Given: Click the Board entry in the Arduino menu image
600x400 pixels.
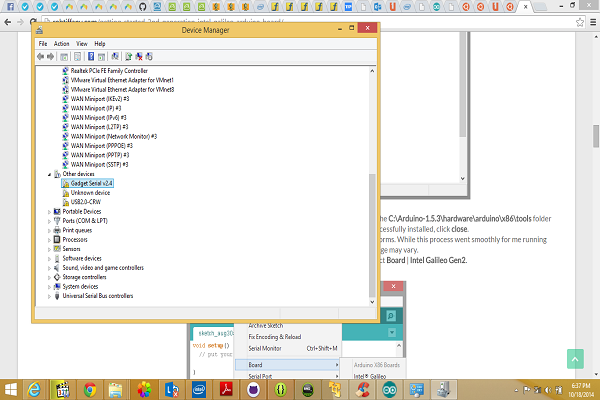Looking at the screenshot, I should [x=255, y=365].
